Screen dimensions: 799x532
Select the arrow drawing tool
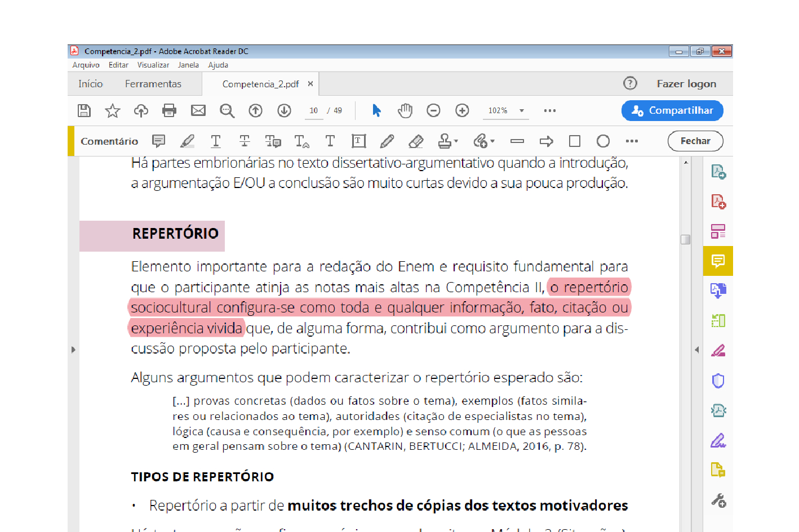pyautogui.click(x=547, y=141)
